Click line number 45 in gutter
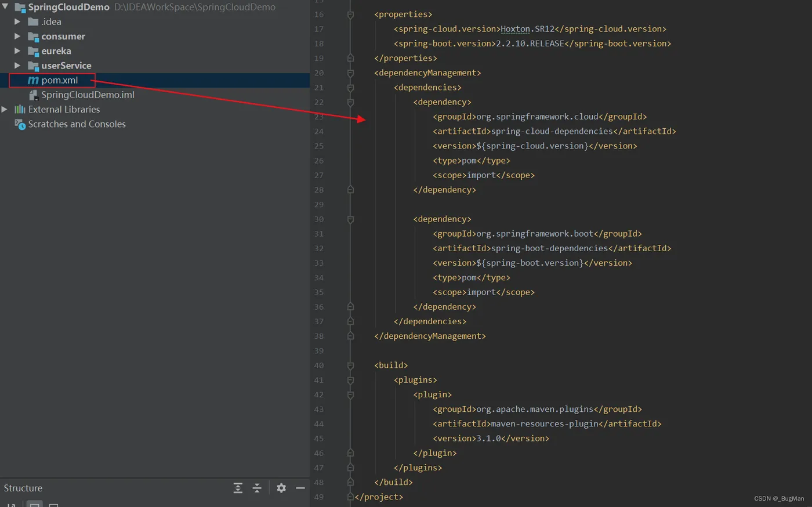 click(x=319, y=439)
